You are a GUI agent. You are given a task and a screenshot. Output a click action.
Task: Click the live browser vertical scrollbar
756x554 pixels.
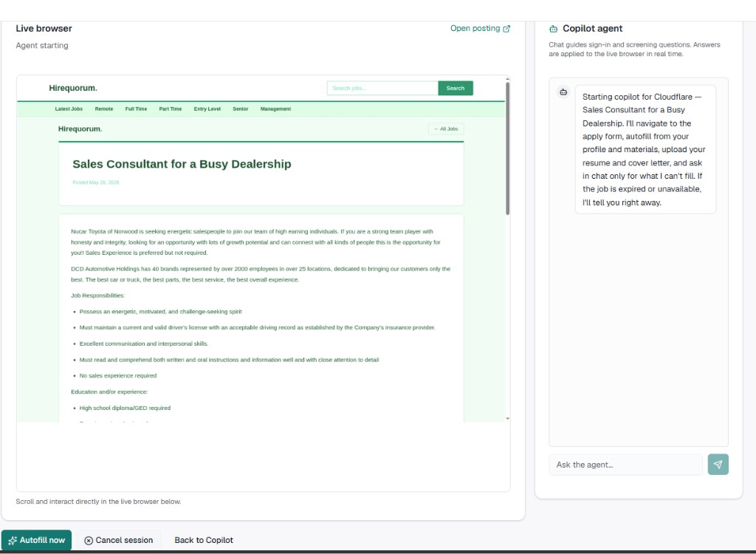tap(507, 148)
